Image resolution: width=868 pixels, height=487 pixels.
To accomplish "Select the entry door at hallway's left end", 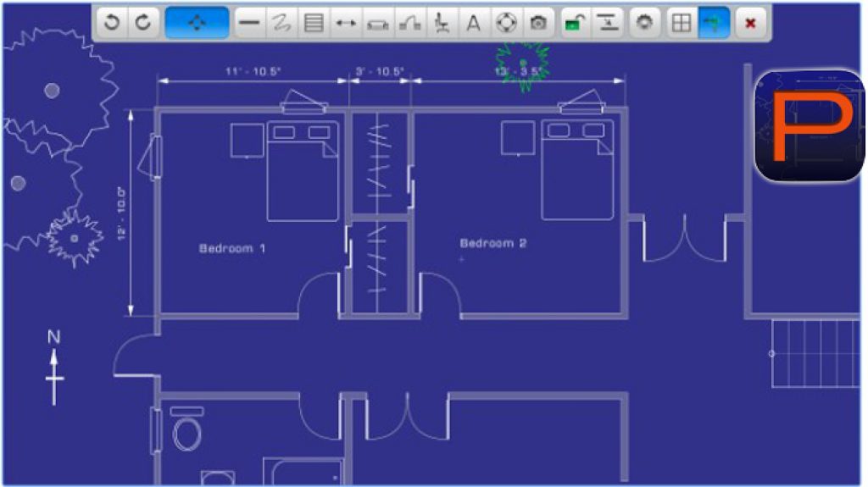I will coord(136,356).
